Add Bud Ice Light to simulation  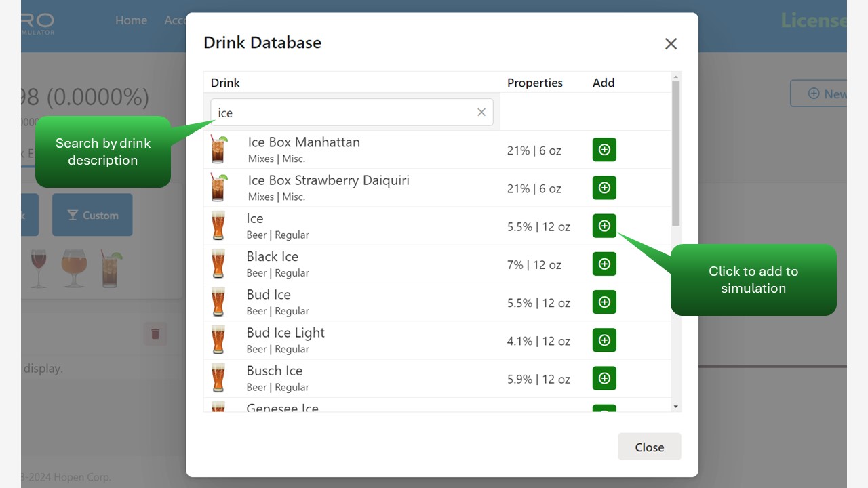point(604,340)
